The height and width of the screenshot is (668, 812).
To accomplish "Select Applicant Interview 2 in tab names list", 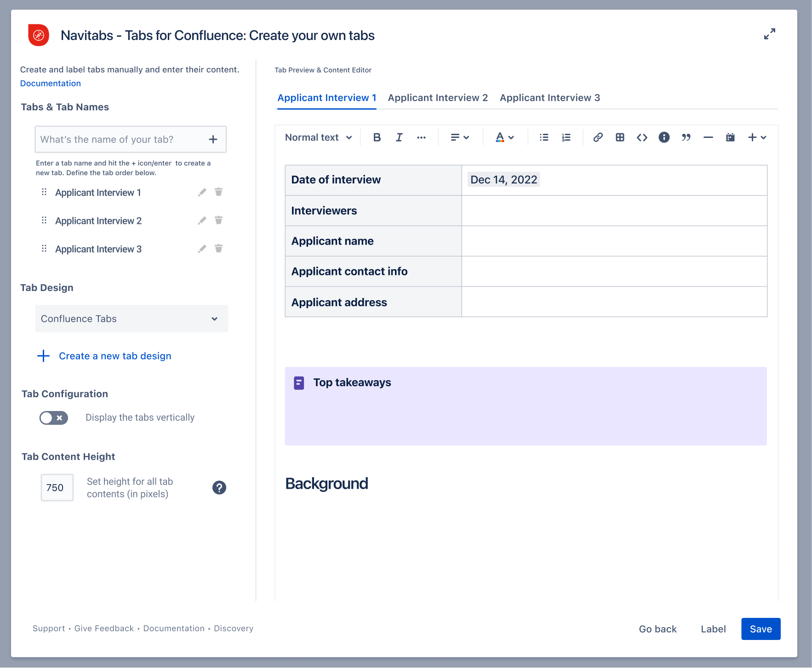I will (98, 221).
